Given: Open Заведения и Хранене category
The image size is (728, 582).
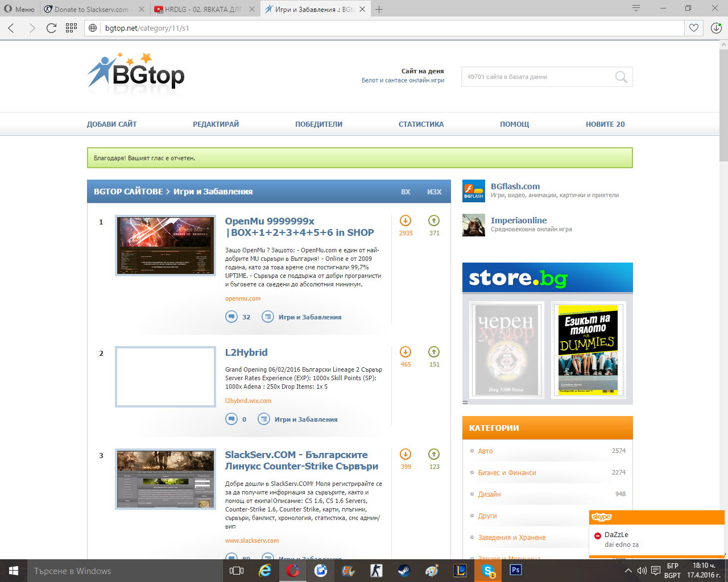Looking at the screenshot, I should pyautogui.click(x=512, y=537).
